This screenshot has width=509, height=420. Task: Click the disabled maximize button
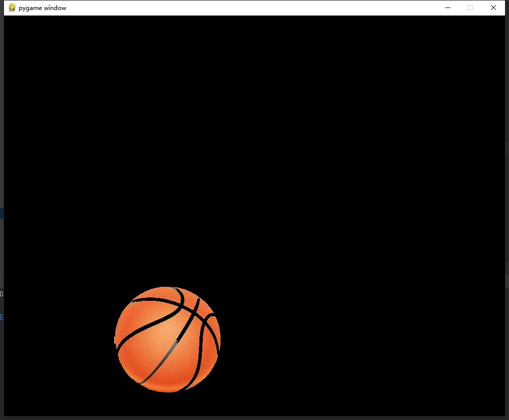point(470,8)
